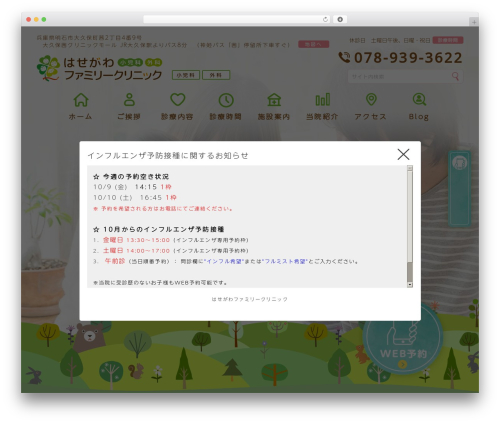This screenshot has height=423, width=500.
Task: Select the 施設案内 menu label
Action: coord(274,117)
